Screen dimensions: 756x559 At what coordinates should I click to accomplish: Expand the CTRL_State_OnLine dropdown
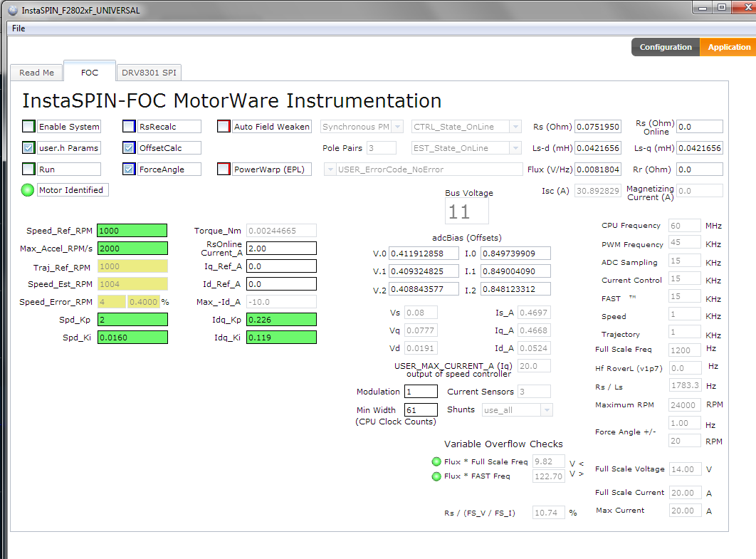point(516,127)
